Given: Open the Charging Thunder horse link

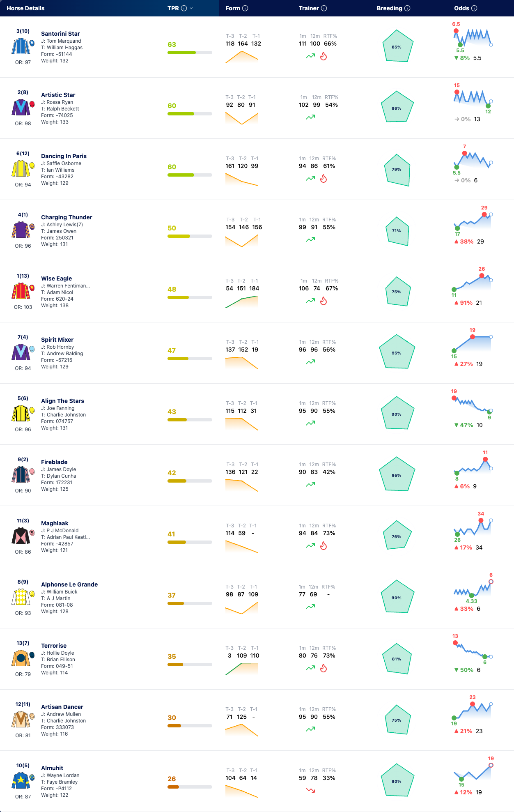Looking at the screenshot, I should tap(67, 217).
